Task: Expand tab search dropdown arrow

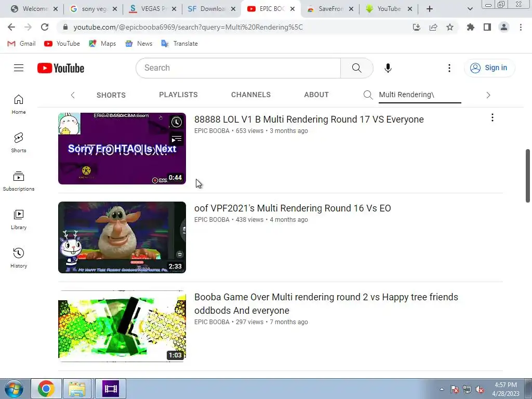Action: [470, 9]
